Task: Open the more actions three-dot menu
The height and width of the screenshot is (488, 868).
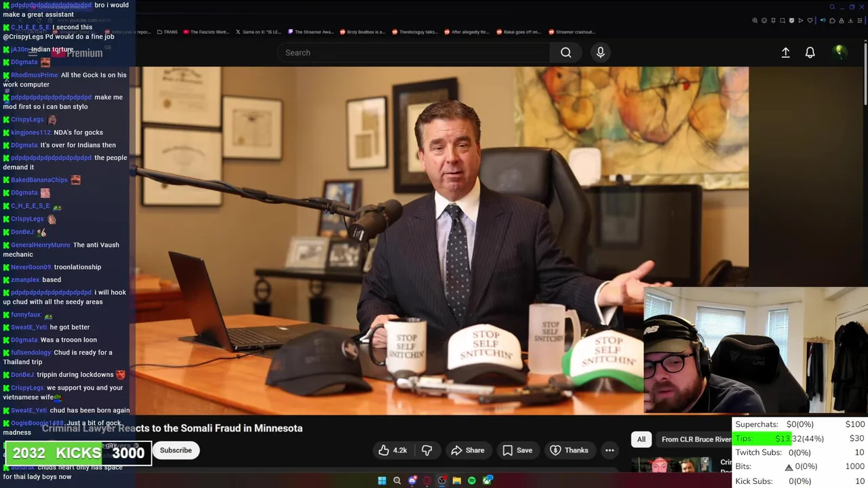Action: (610, 450)
